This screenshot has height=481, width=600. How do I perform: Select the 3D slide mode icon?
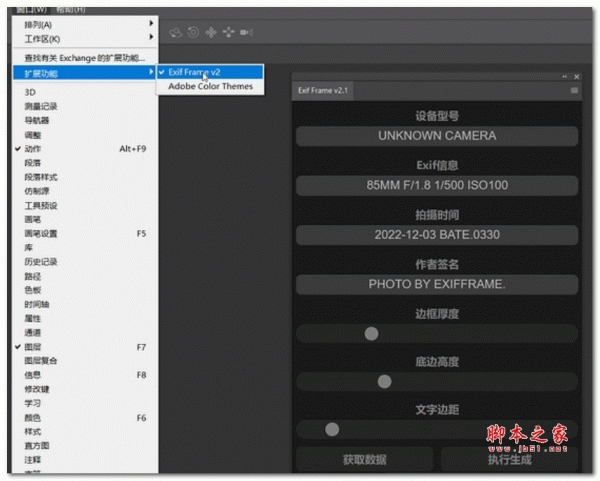coord(228,33)
